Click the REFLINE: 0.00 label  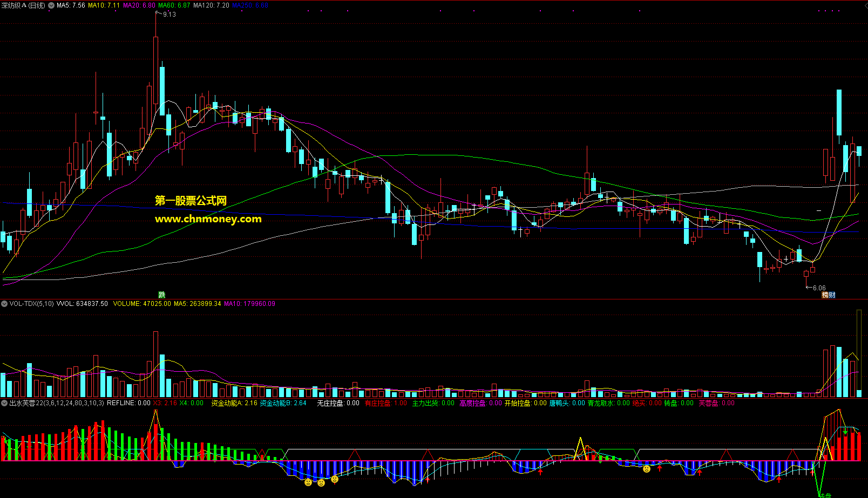coord(128,403)
